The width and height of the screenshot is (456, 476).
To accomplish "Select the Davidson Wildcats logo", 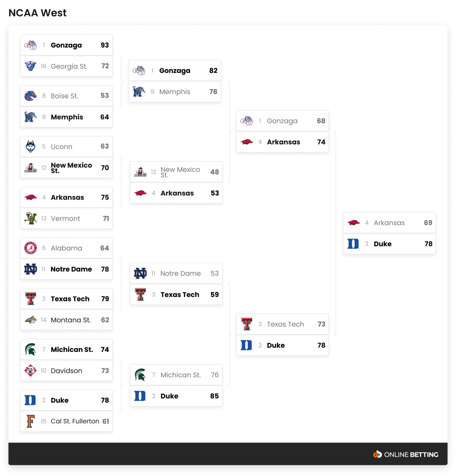I will click(30, 371).
